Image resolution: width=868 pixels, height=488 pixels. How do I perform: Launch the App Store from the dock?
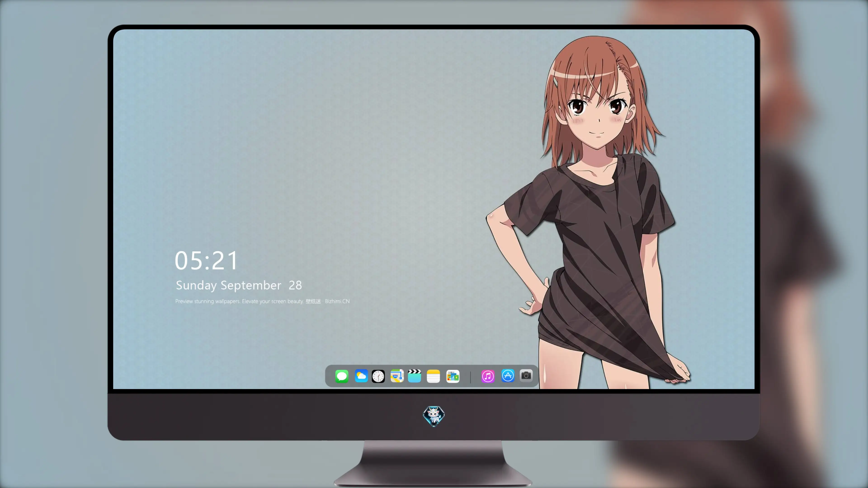(508, 375)
